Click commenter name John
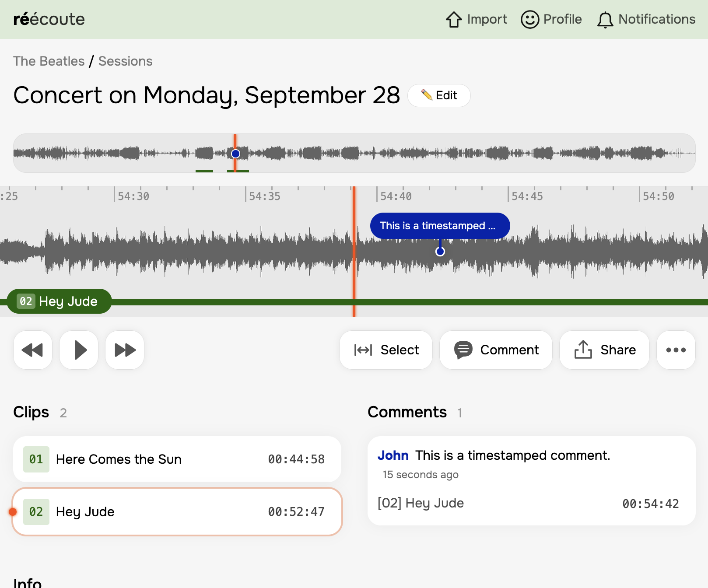The width and height of the screenshot is (708, 588). 393,455
